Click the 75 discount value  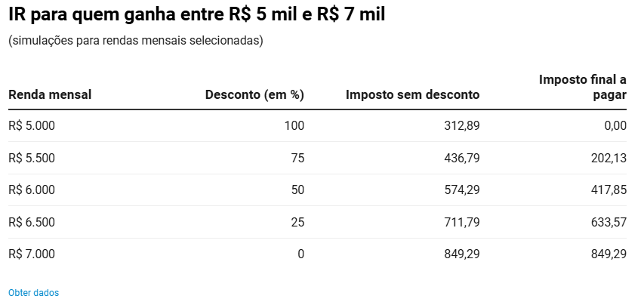tap(297, 158)
